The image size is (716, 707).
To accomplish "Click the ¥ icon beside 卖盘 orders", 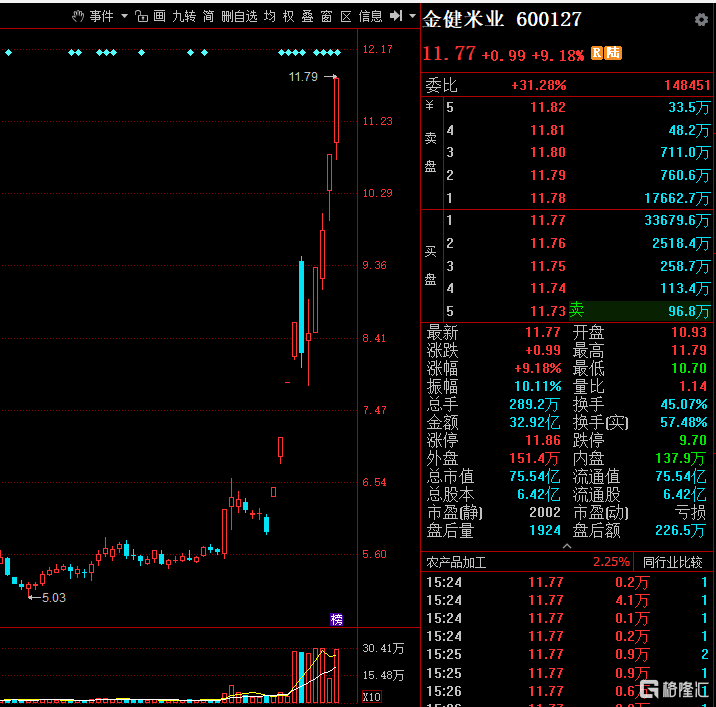I will 429,106.
